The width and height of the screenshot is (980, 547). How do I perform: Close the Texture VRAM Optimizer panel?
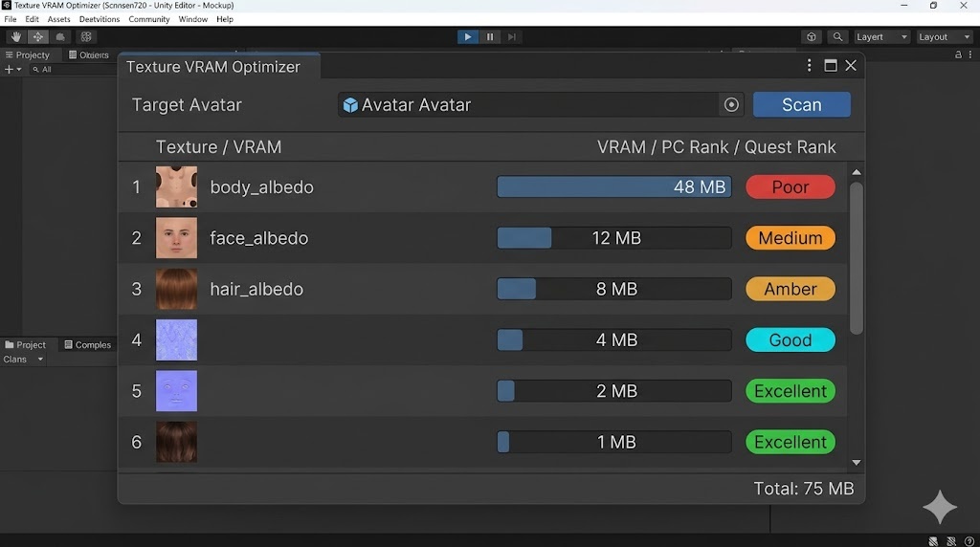(851, 66)
